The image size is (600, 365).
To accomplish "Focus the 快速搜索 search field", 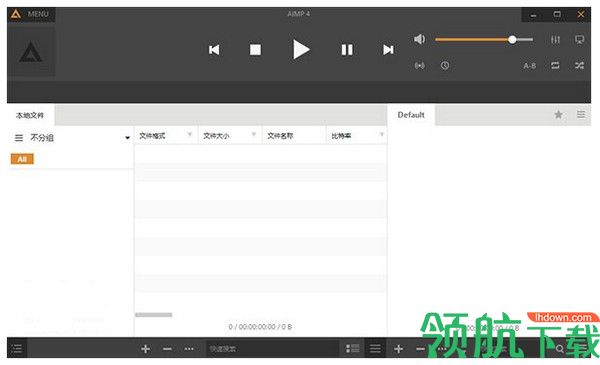I will pos(272,349).
